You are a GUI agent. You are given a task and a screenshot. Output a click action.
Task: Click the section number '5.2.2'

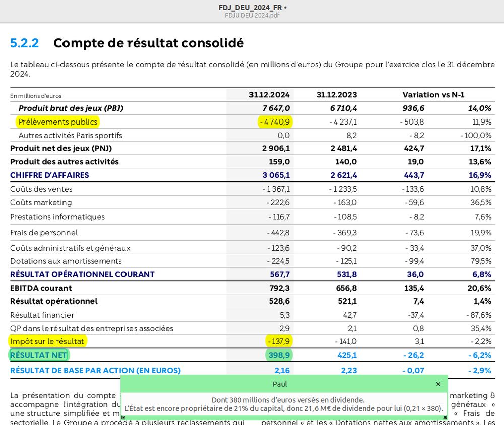[24, 43]
